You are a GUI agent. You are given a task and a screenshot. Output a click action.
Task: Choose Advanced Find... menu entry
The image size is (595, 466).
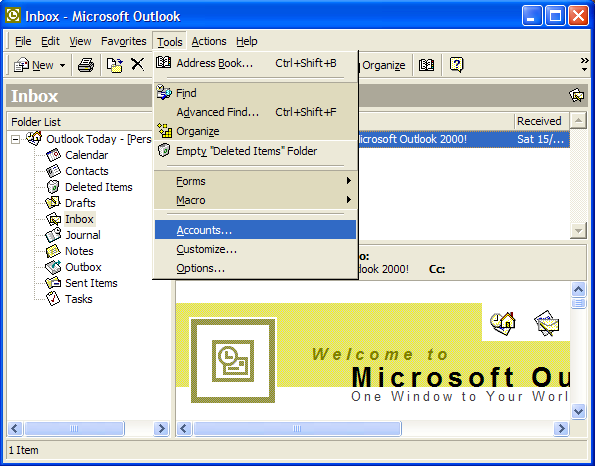click(x=255, y=112)
